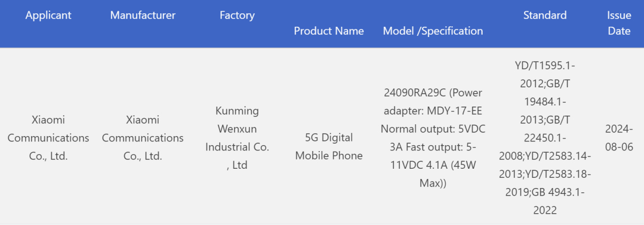This screenshot has height=225, width=644.
Task: Click the Kunming Wenxun Industrial factory cell
Action: (237, 138)
